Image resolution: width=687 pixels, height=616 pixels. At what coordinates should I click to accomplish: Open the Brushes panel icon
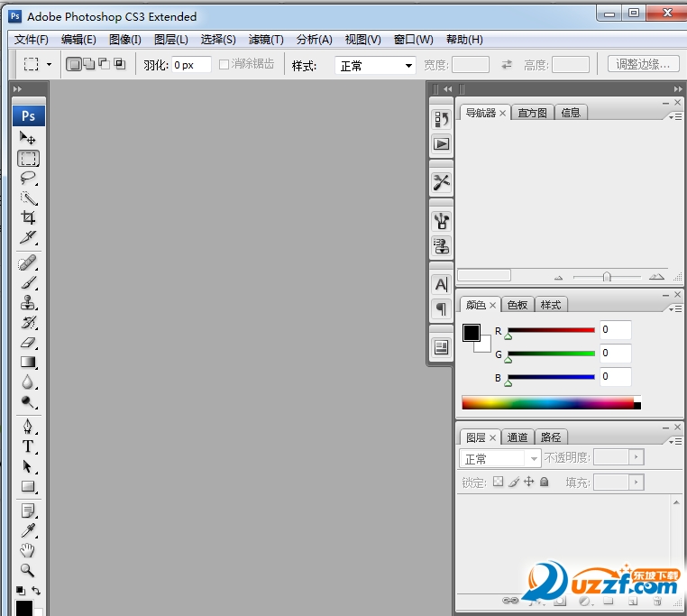(441, 221)
